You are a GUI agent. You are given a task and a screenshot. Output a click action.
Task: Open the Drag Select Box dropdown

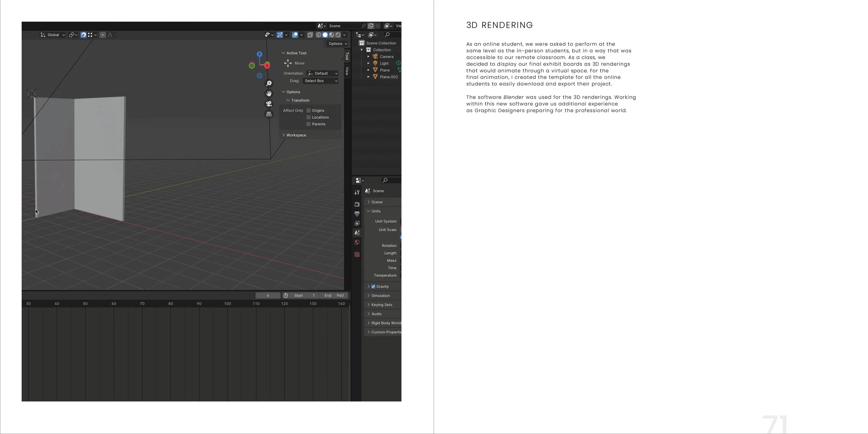(x=321, y=81)
